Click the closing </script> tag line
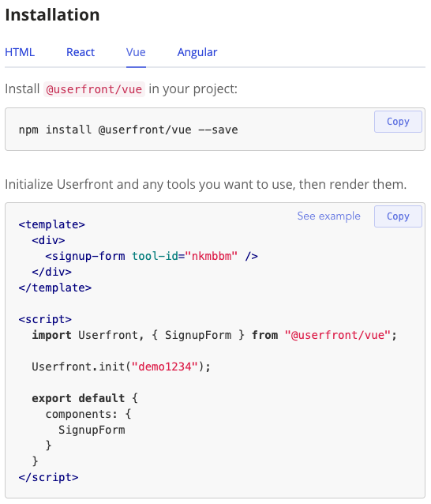This screenshot has height=504, width=431. 48,477
